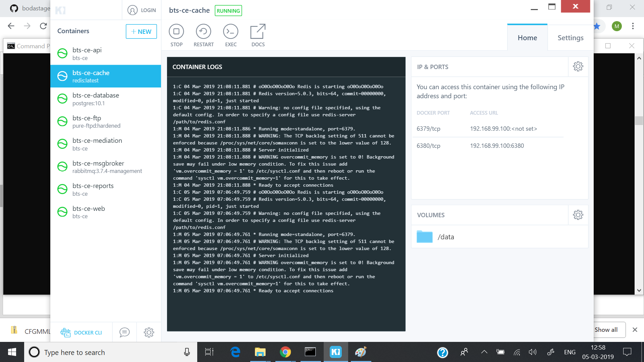This screenshot has height=362, width=644.
Task: Open Google Chrome from taskbar
Action: click(x=285, y=352)
